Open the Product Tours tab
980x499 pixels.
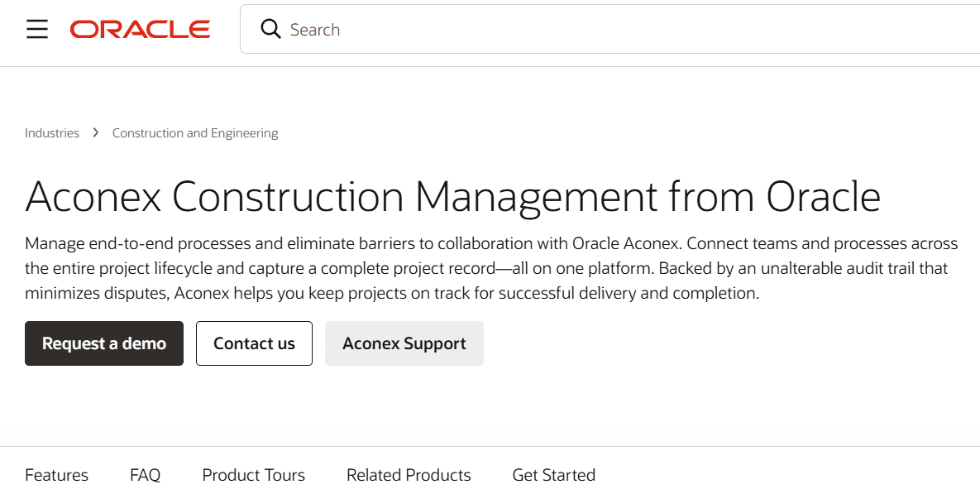[x=254, y=475]
